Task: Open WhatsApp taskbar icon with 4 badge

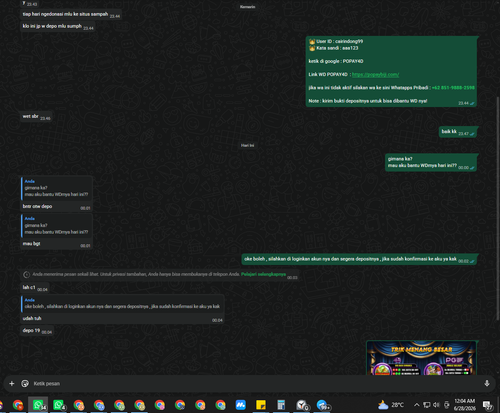Action: coord(59,405)
